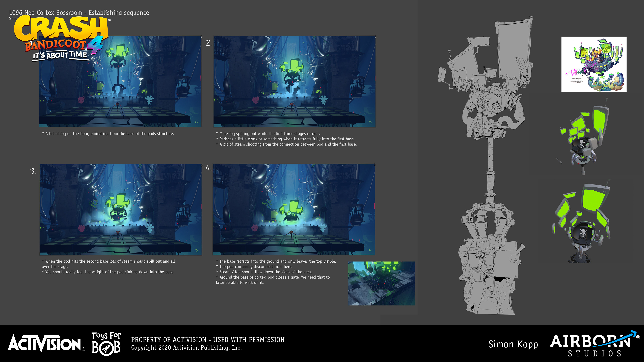Click the note 'The pod can easily disconnect from here.'
The image size is (644, 362).
(254, 267)
